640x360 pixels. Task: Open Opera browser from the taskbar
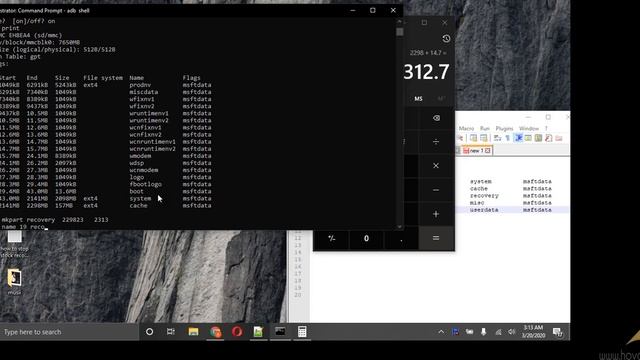(237, 332)
